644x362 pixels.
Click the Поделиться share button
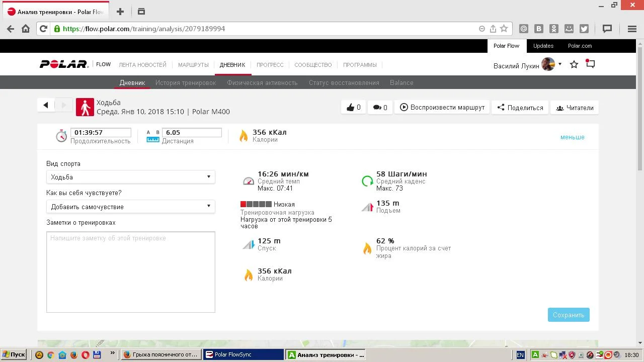coord(520,108)
